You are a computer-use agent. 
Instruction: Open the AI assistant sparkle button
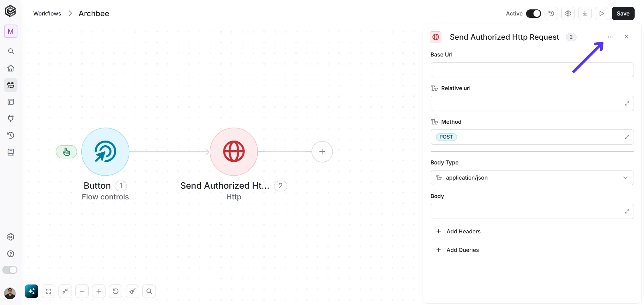tap(32, 291)
